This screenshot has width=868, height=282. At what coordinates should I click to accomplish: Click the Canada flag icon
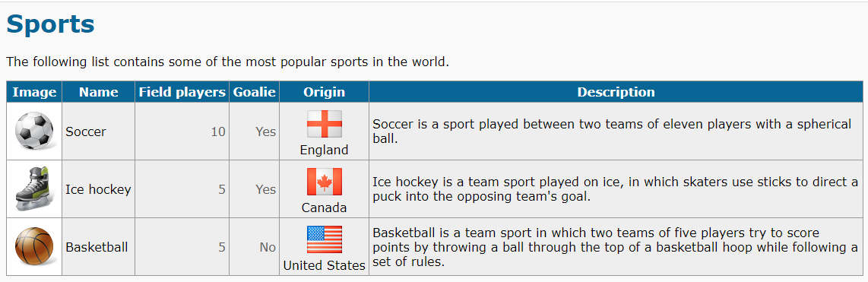click(x=325, y=182)
